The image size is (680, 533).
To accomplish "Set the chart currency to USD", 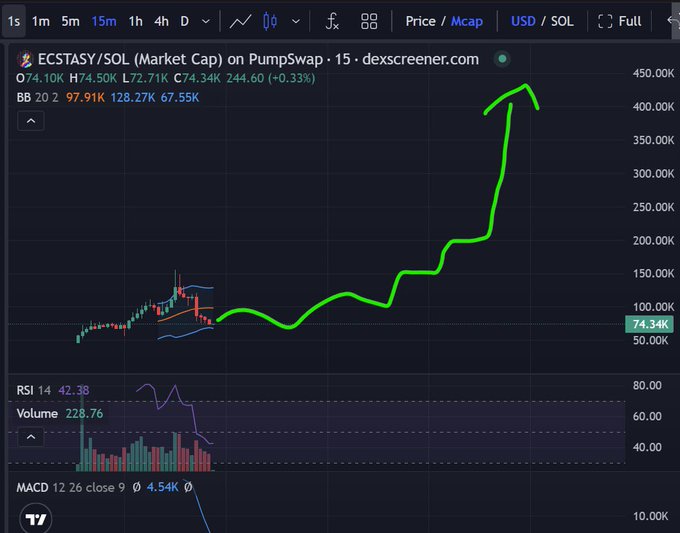I will coord(523,21).
